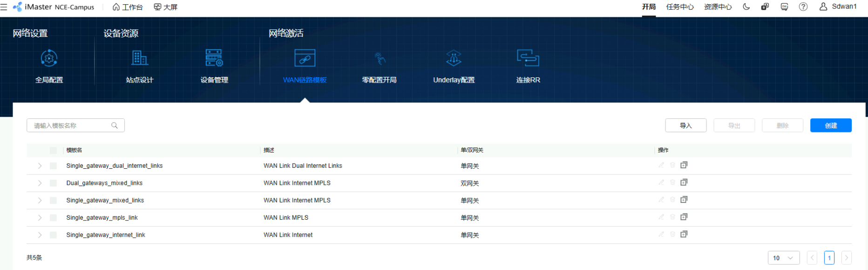Screen dimensions: 868x270
Task: Expand the Single_gateway_dual_internet_links row
Action: point(40,166)
